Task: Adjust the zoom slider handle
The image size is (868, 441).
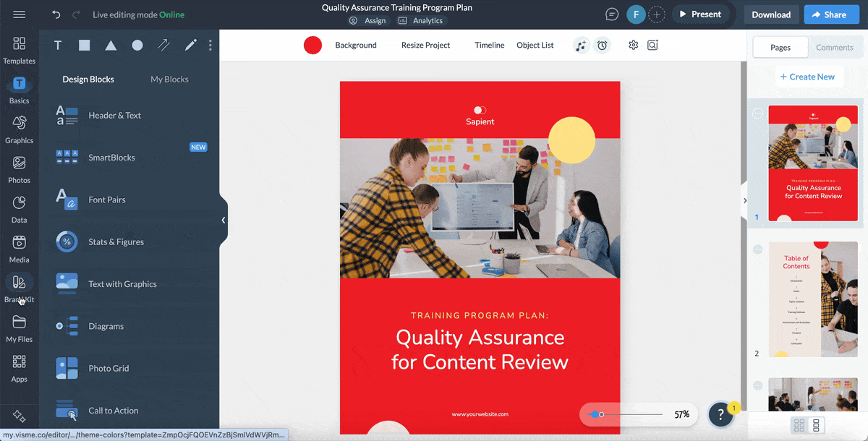Action: tap(595, 414)
